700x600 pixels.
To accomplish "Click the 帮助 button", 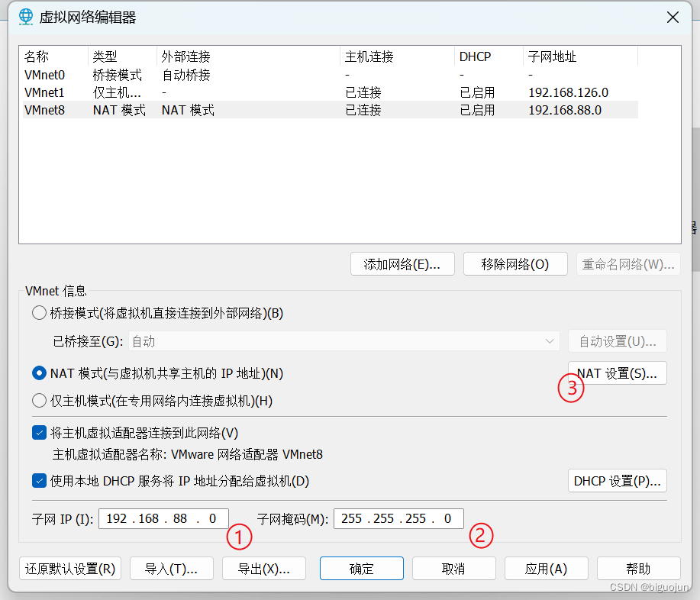I will point(638,568).
